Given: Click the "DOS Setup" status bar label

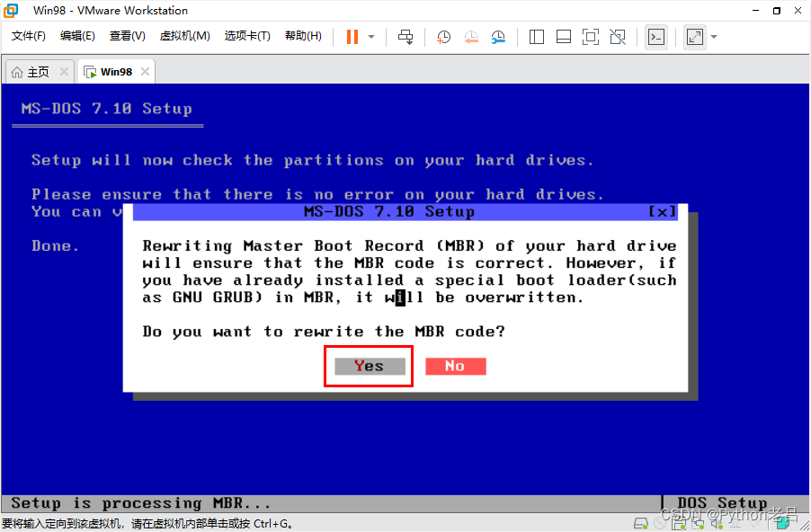Looking at the screenshot, I should point(722,502).
